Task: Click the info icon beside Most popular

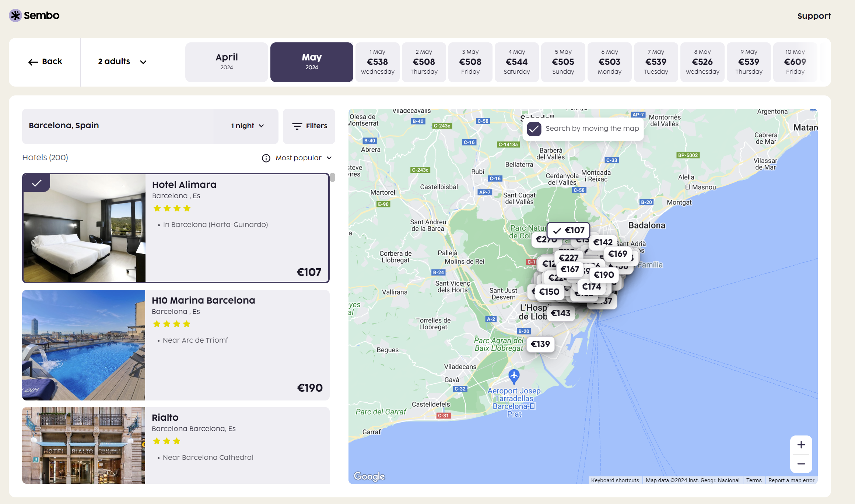Action: [266, 158]
